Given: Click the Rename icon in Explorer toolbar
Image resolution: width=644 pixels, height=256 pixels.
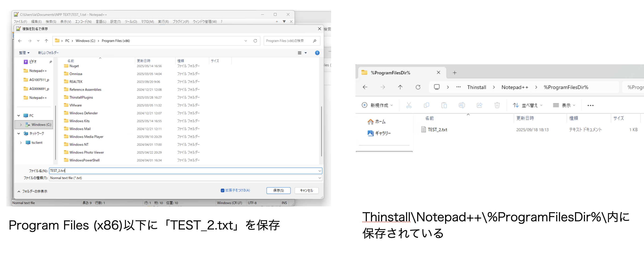Looking at the screenshot, I should click(462, 105).
